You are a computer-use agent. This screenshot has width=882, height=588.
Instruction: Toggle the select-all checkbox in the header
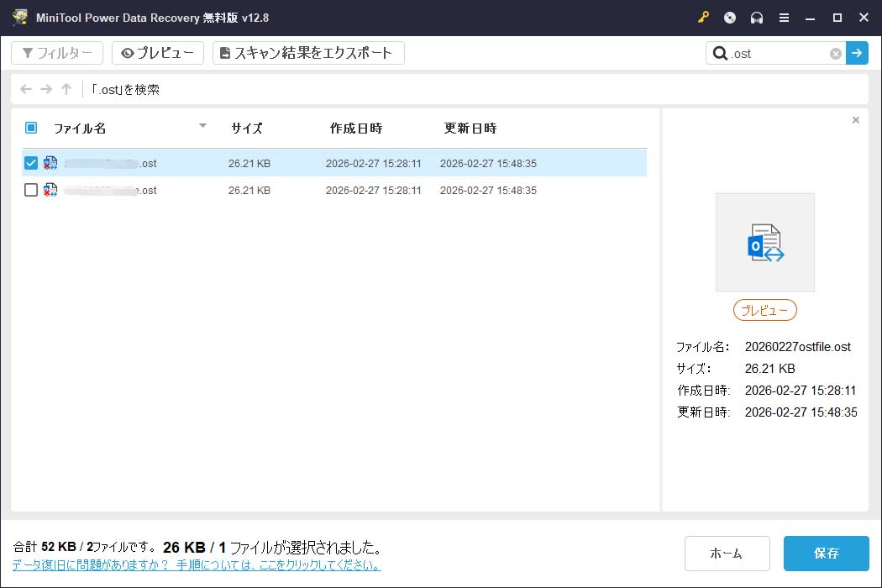31,127
